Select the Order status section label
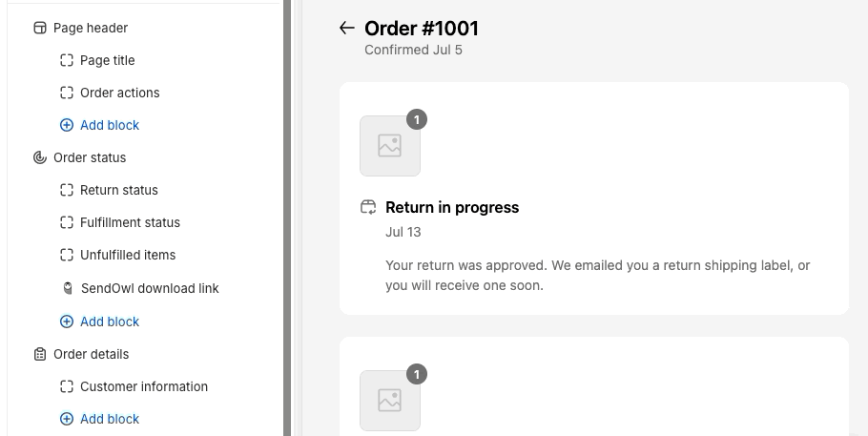868x436 pixels. [90, 157]
